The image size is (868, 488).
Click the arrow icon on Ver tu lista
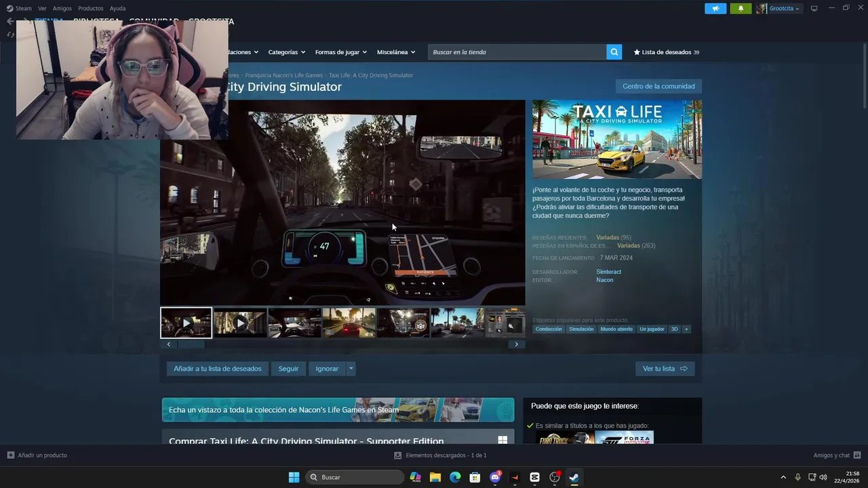pyautogui.click(x=684, y=369)
